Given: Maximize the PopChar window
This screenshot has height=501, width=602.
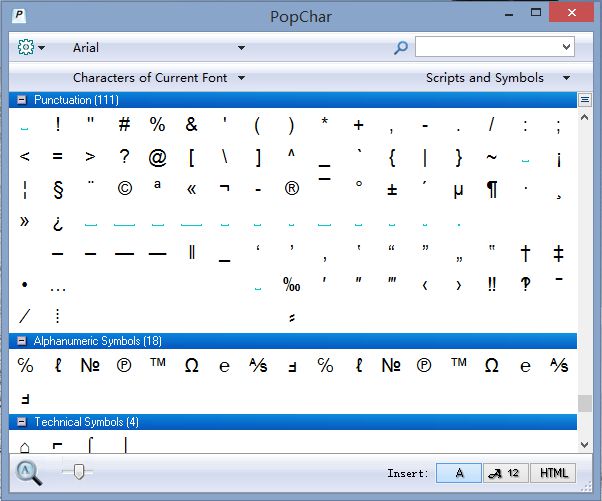Looking at the screenshot, I should (x=536, y=13).
